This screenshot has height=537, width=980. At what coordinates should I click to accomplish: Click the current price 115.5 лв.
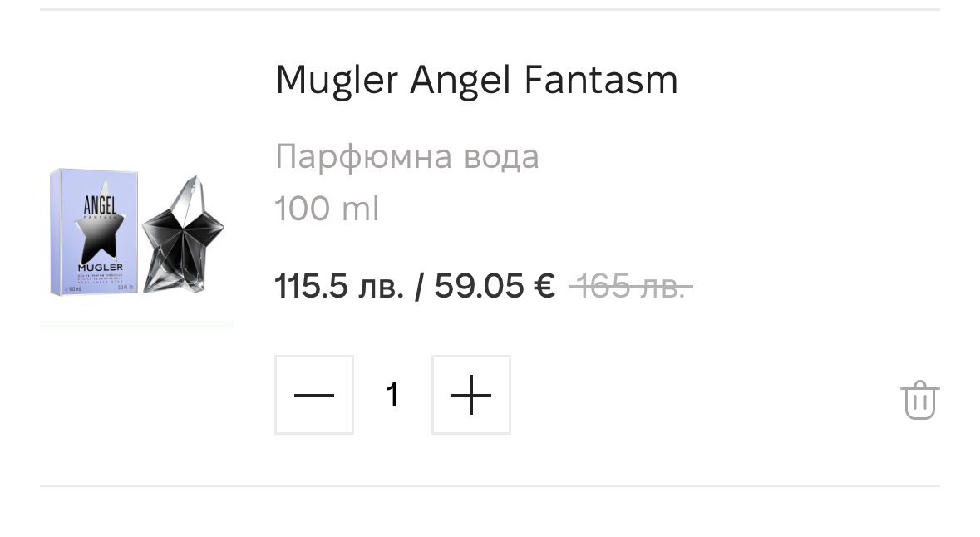[x=339, y=286]
